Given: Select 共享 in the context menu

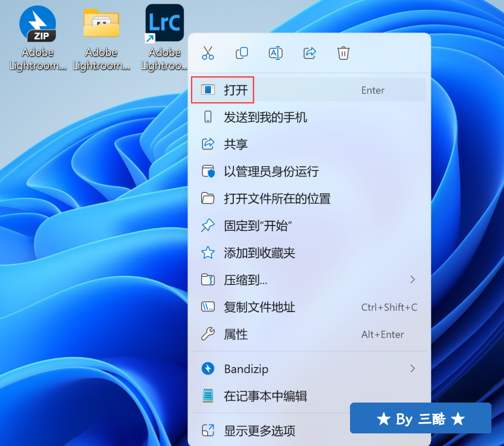Looking at the screenshot, I should (x=308, y=144).
